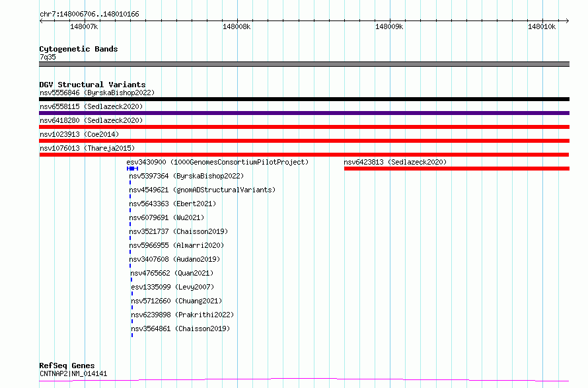Image resolution: width=588 pixels, height=388 pixels.
Task: Click the 148008k ruler label
Action: click(237, 26)
